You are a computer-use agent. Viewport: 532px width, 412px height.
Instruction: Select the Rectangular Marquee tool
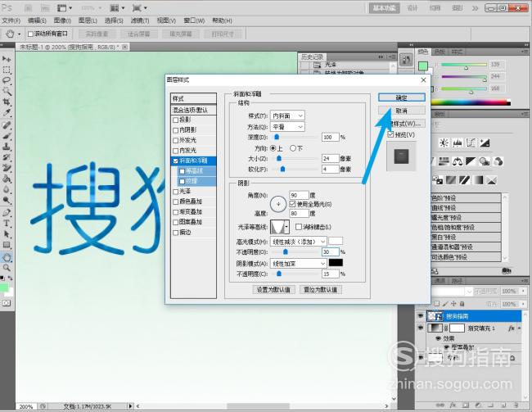[x=7, y=70]
